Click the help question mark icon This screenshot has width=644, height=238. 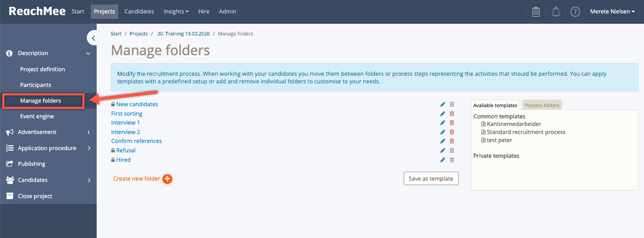coord(576,12)
